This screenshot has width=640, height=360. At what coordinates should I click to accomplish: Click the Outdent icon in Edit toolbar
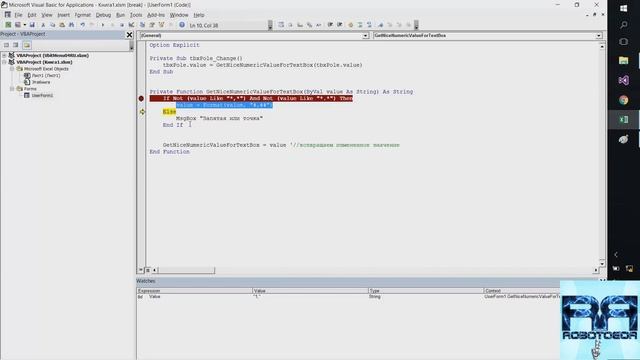click(340, 25)
